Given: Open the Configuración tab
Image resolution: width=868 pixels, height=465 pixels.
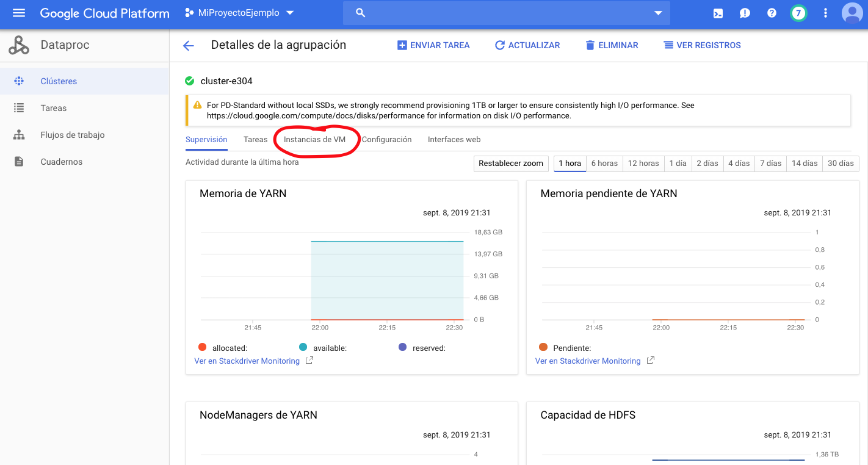Looking at the screenshot, I should 386,139.
